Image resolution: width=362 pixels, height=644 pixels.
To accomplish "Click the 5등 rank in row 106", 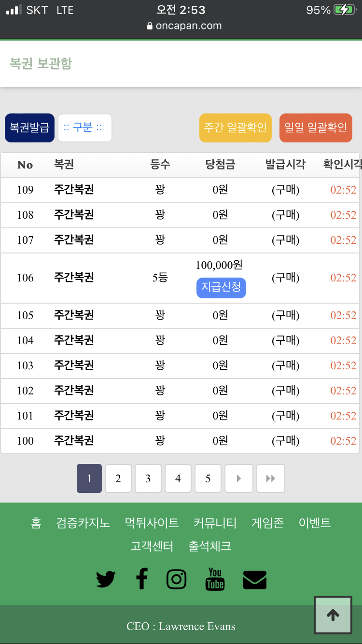I will (x=160, y=278).
